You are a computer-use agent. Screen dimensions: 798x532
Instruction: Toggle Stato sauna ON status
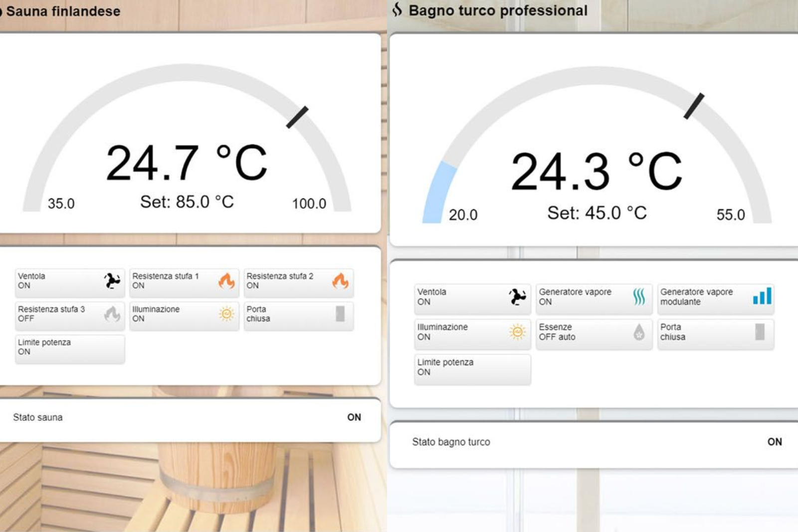click(354, 417)
